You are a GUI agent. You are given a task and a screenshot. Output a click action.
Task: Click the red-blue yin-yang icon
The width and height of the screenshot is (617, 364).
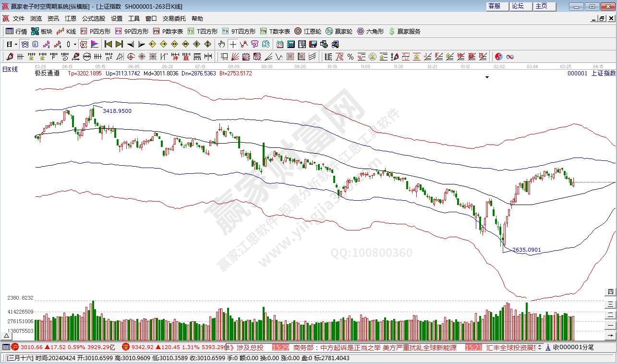click(498, 57)
